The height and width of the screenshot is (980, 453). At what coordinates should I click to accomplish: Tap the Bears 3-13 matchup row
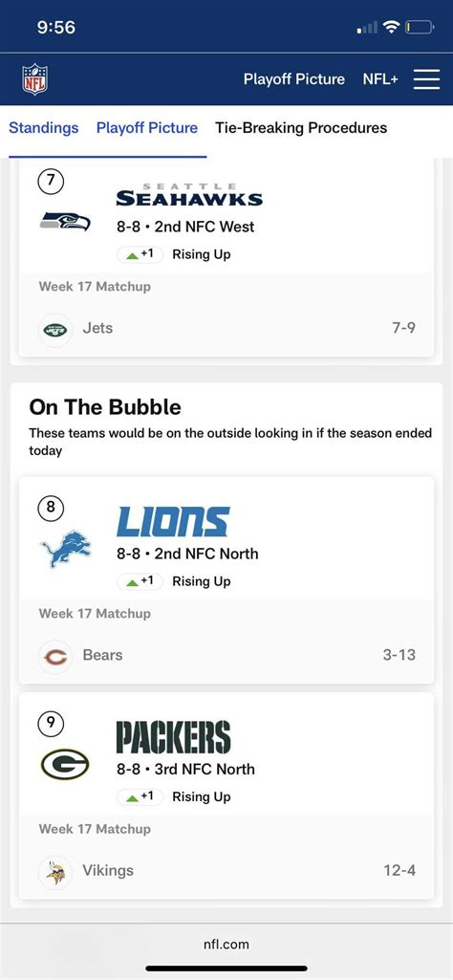click(x=226, y=656)
